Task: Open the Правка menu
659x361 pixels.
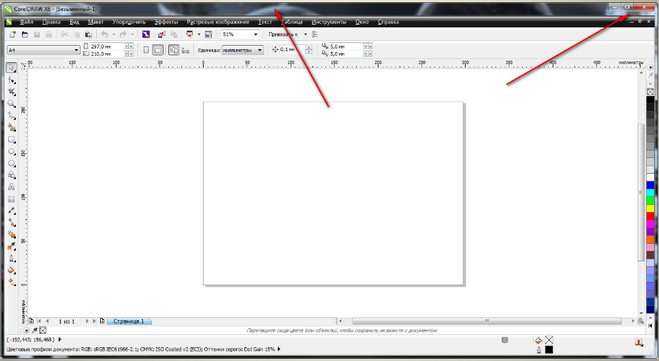Action: [x=51, y=22]
